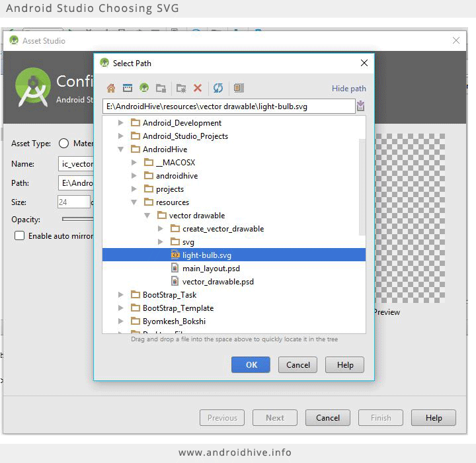Screen dimensions: 476x463
Task: Click the Hide path link
Action: click(348, 89)
